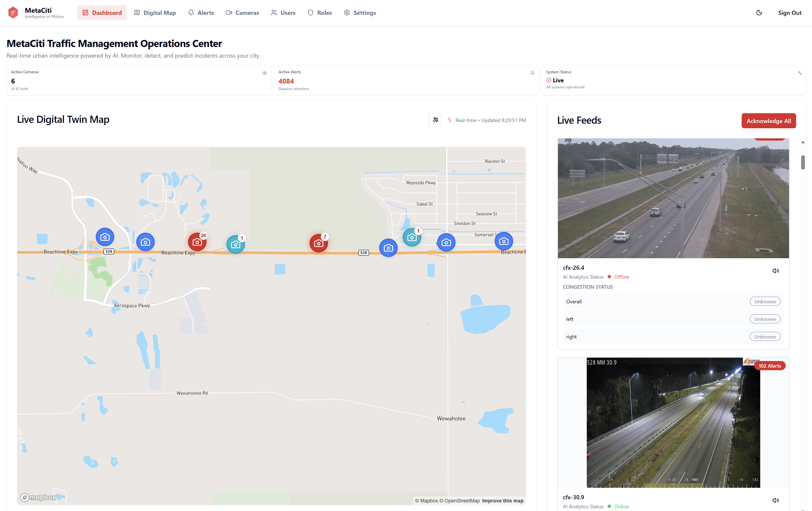Switch to the Digital Map section
Viewport: 812px width, 511px height.
[x=155, y=13]
